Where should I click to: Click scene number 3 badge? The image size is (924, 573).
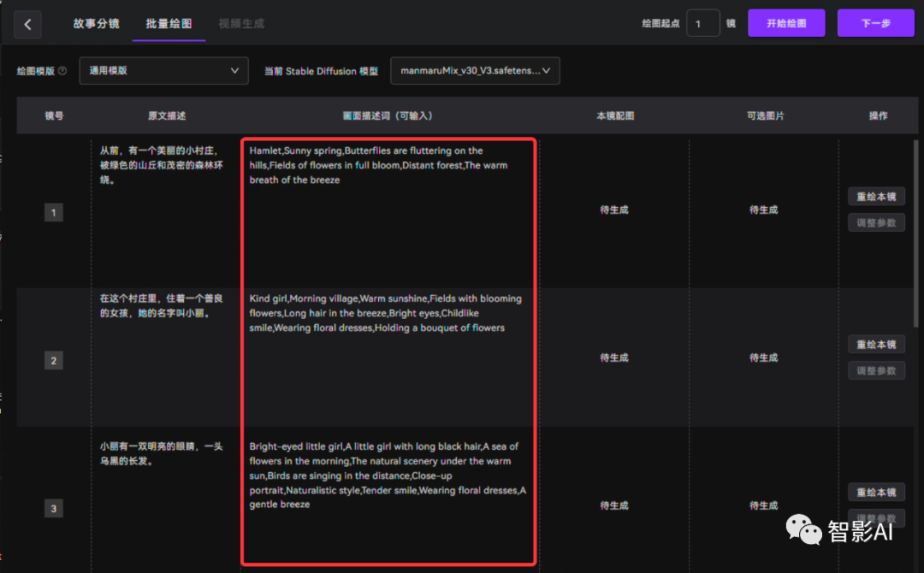click(x=54, y=509)
